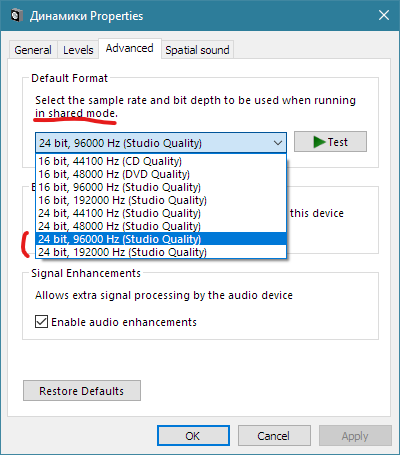The width and height of the screenshot is (400, 455).
Task: Choose the 24 bit, 44100 Hz option
Action: [x=161, y=213]
